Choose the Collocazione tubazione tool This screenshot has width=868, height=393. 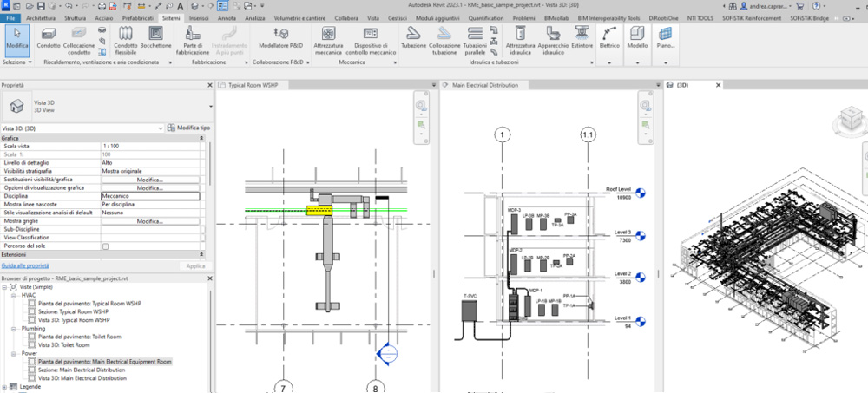point(444,41)
